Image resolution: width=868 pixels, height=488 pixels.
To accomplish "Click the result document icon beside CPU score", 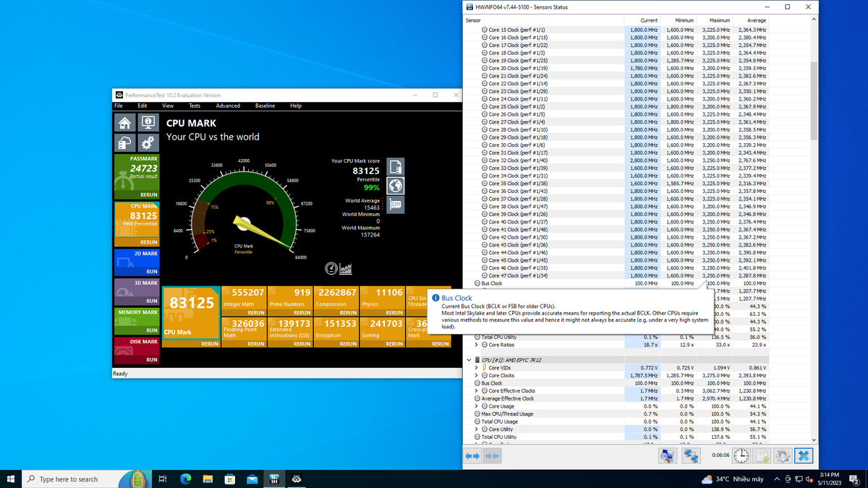I will pos(395,167).
